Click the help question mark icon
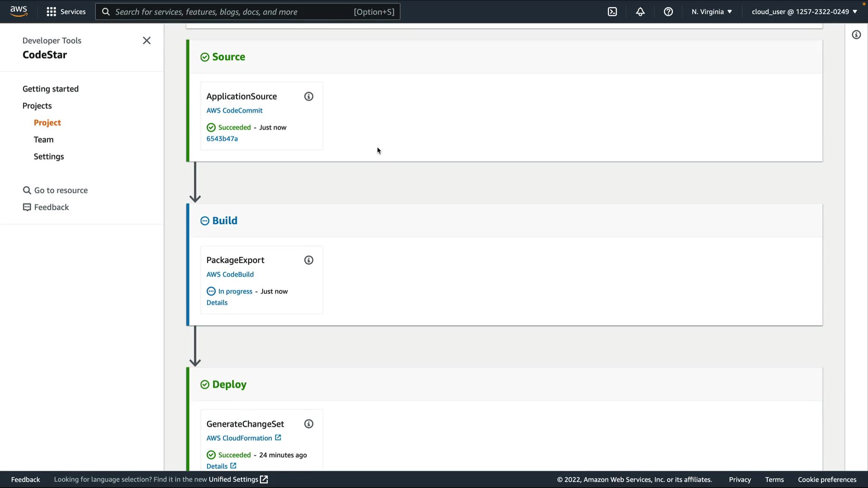This screenshot has height=488, width=868. click(x=668, y=12)
